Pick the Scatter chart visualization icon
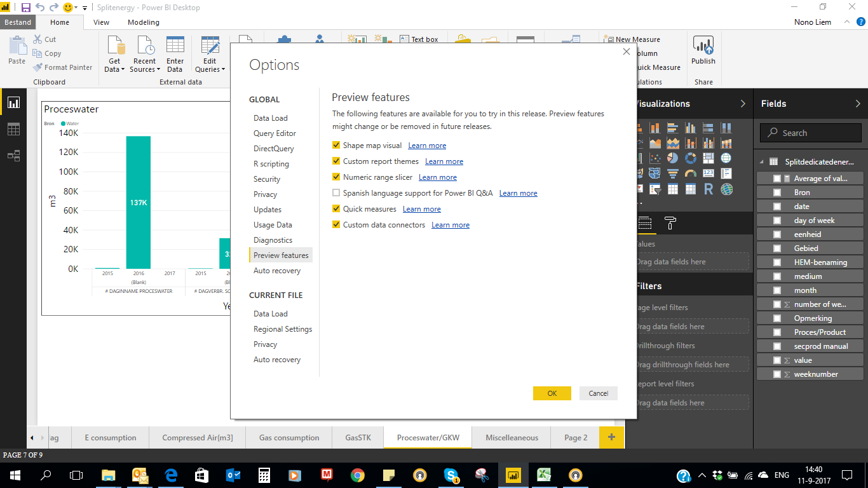 click(x=655, y=158)
